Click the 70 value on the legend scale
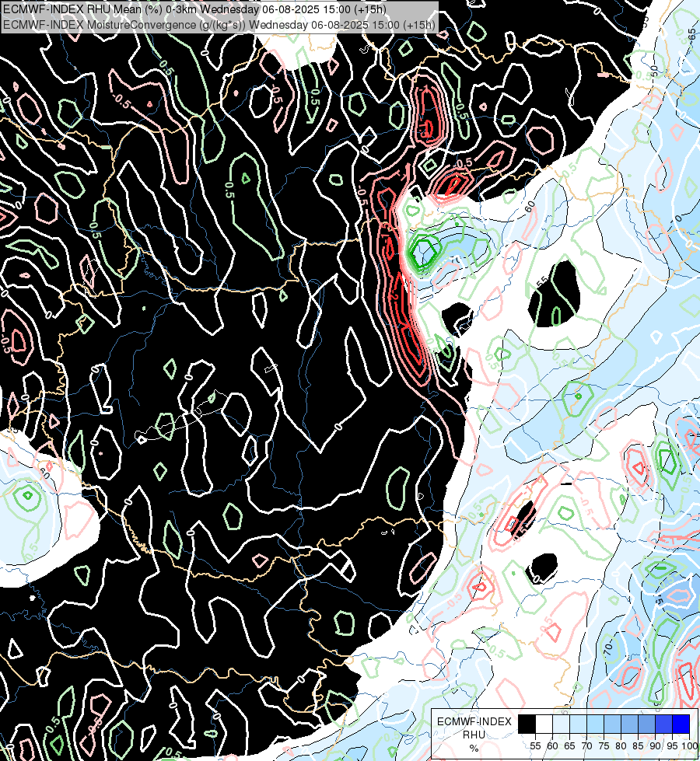700x761 pixels. click(x=586, y=746)
